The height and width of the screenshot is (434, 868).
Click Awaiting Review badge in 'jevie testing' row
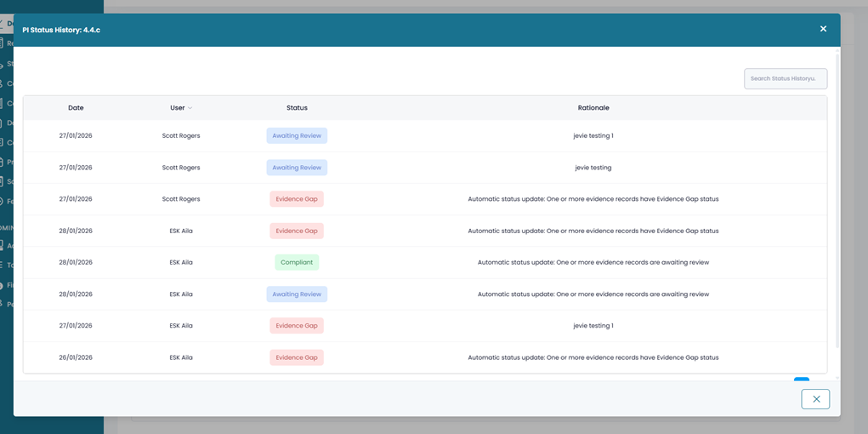click(x=297, y=168)
